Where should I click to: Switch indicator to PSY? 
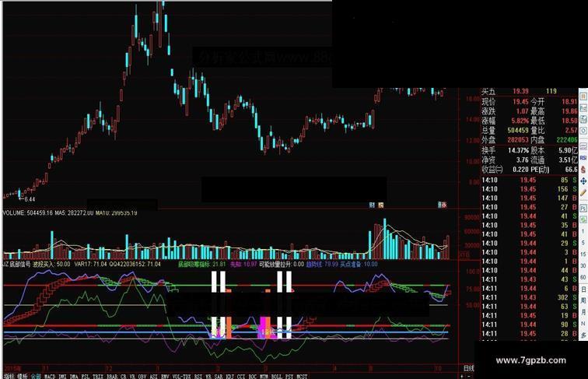click(289, 376)
